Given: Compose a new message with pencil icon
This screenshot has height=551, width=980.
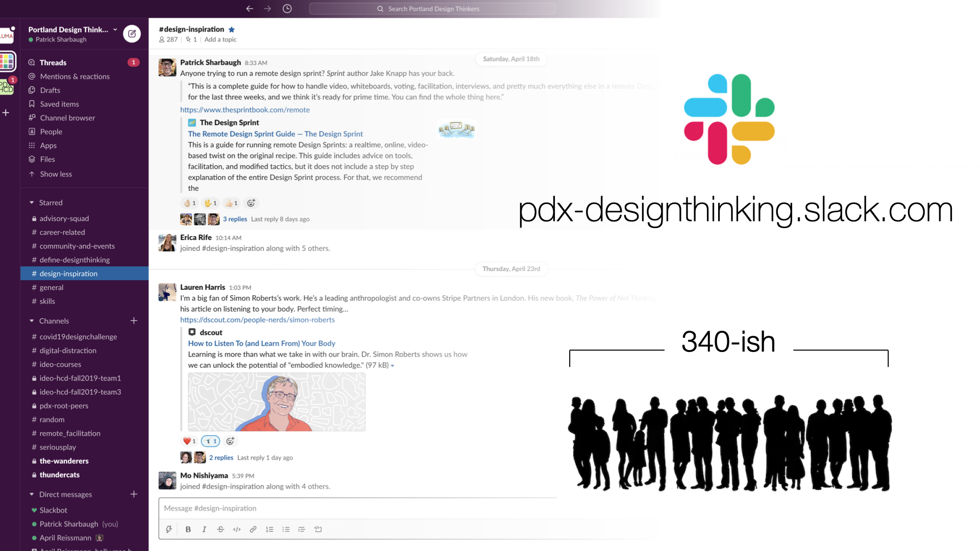Looking at the screenshot, I should tap(132, 34).
